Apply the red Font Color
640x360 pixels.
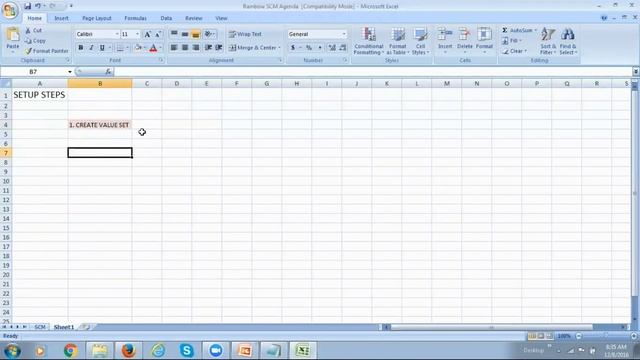coord(153,48)
